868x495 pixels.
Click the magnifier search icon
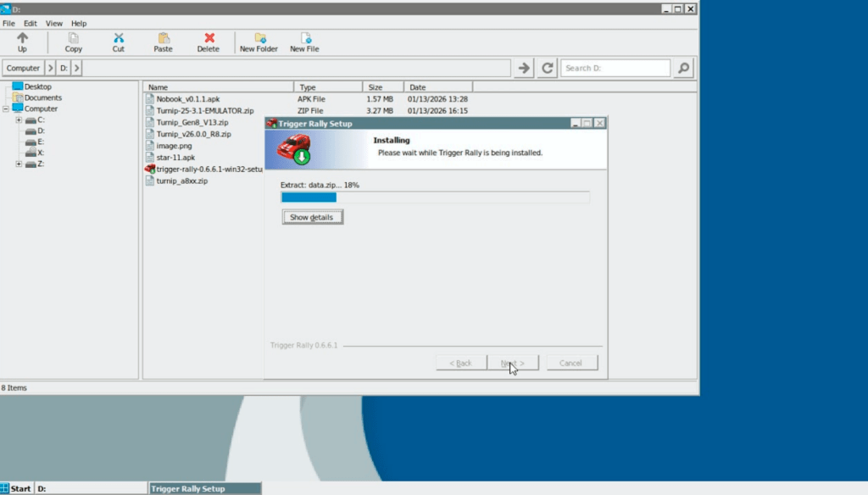(683, 68)
